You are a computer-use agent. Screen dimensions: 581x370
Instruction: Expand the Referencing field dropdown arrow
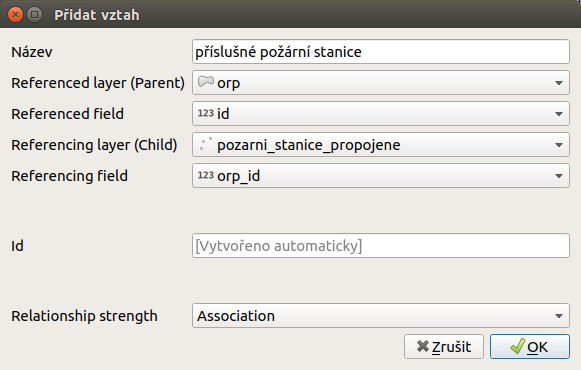(x=559, y=176)
